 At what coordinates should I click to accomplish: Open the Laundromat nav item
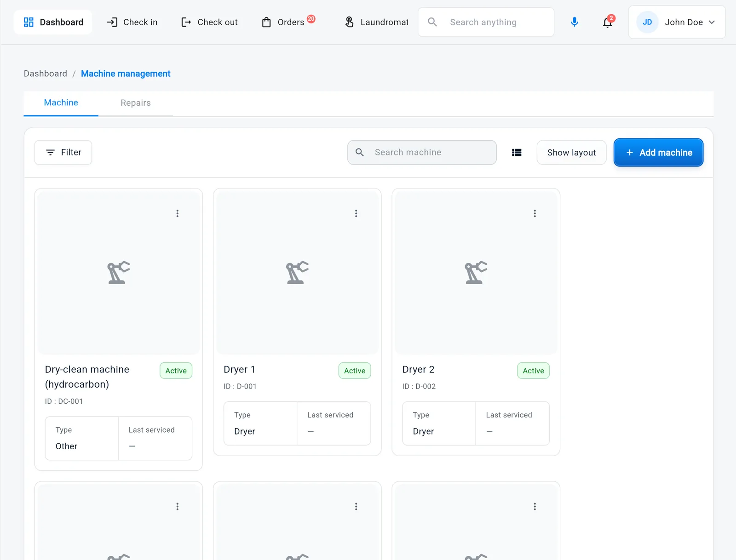click(x=376, y=22)
